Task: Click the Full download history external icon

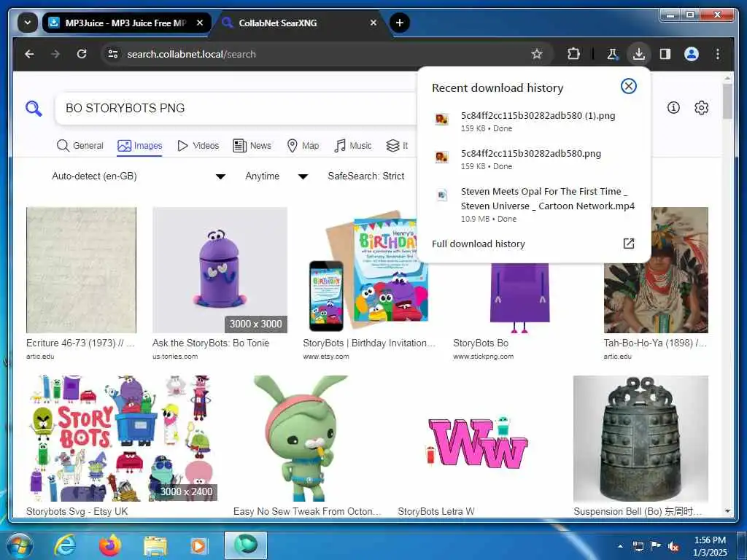Action: pyautogui.click(x=628, y=244)
